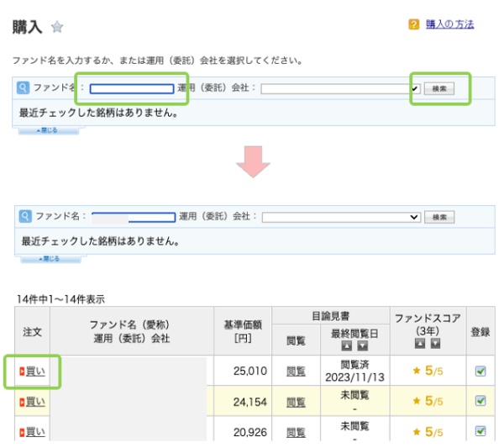The height and width of the screenshot is (448, 504).
Task: Toggle 登録 checkbox for the 20,926 fund
Action: pos(480,431)
